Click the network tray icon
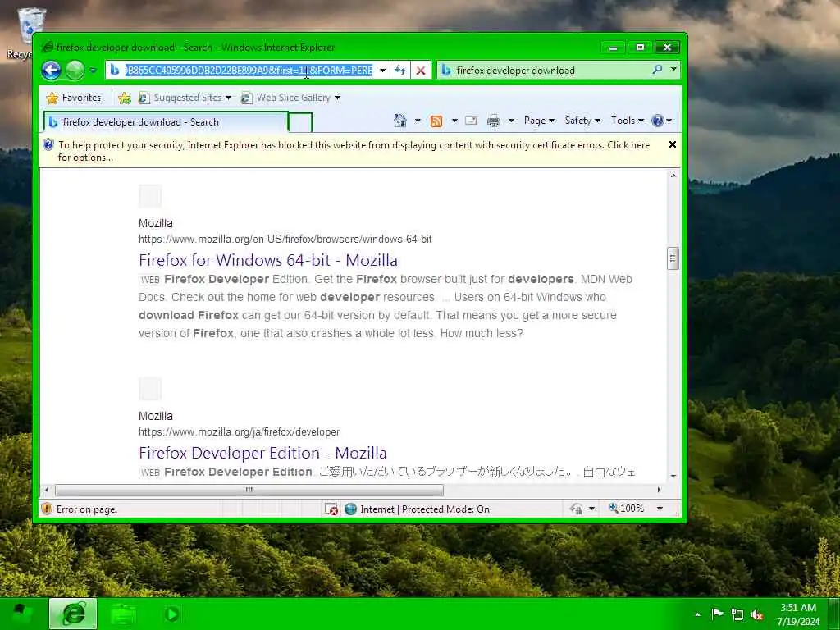 (737, 614)
